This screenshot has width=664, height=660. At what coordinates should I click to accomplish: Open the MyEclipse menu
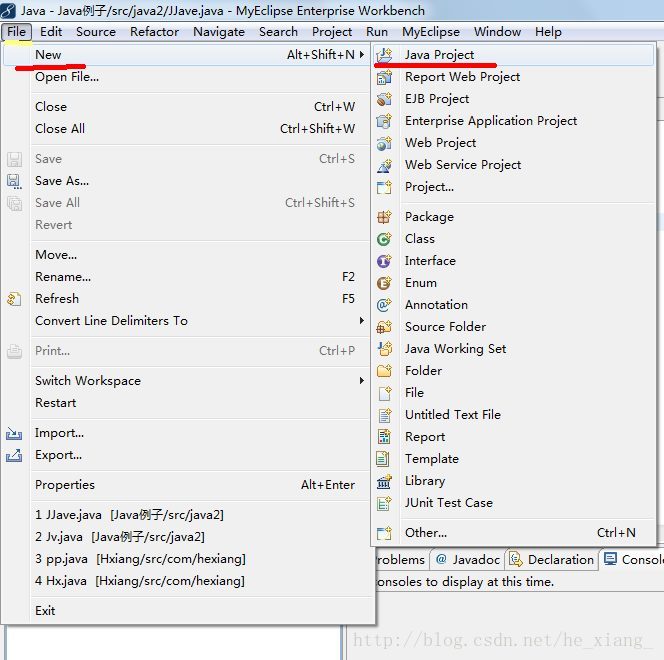tap(431, 32)
